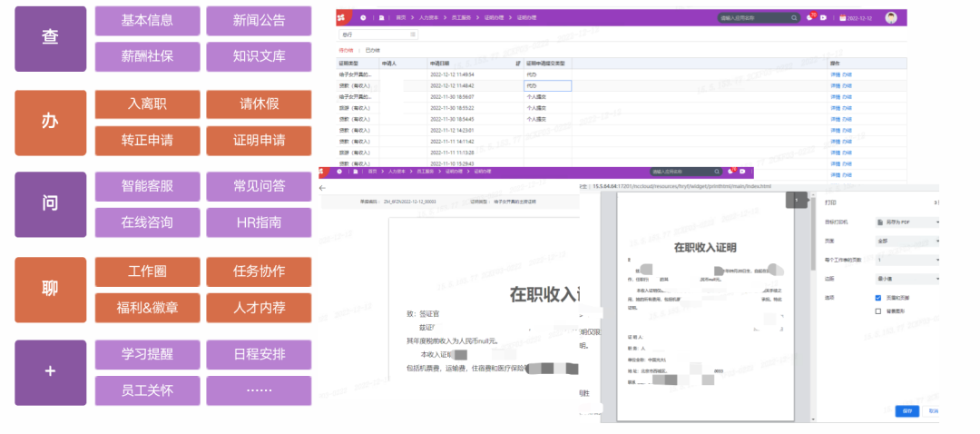Toggle the 页眉和页脚 checkbox
The width and height of the screenshot is (980, 434).
877,297
